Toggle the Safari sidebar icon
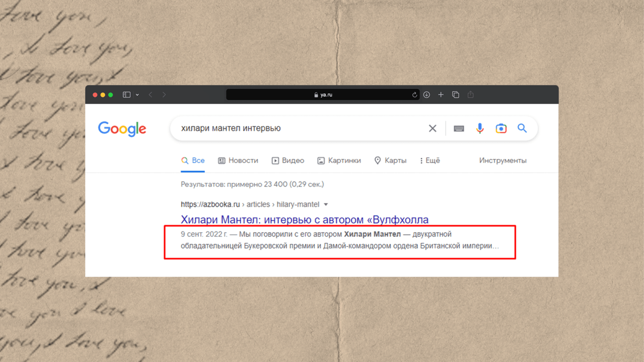The image size is (644, 362). coord(126,95)
